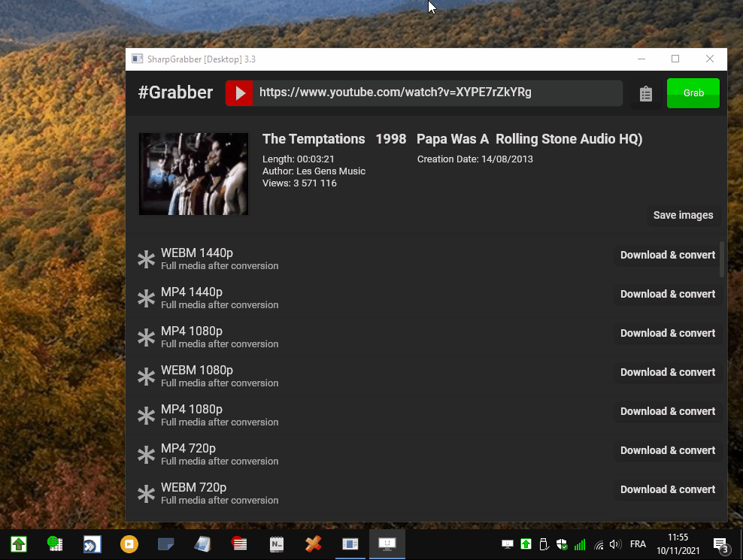This screenshot has width=743, height=560.
Task: Open the N_ notepad taskbar icon
Action: click(276, 544)
